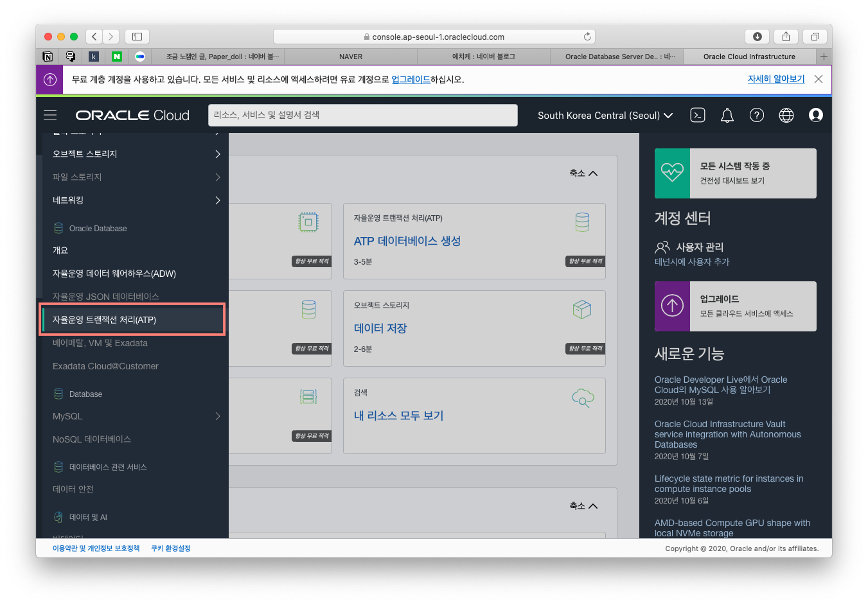Open Lifecycle state metric news link
The height and width of the screenshot is (605, 868).
(729, 484)
